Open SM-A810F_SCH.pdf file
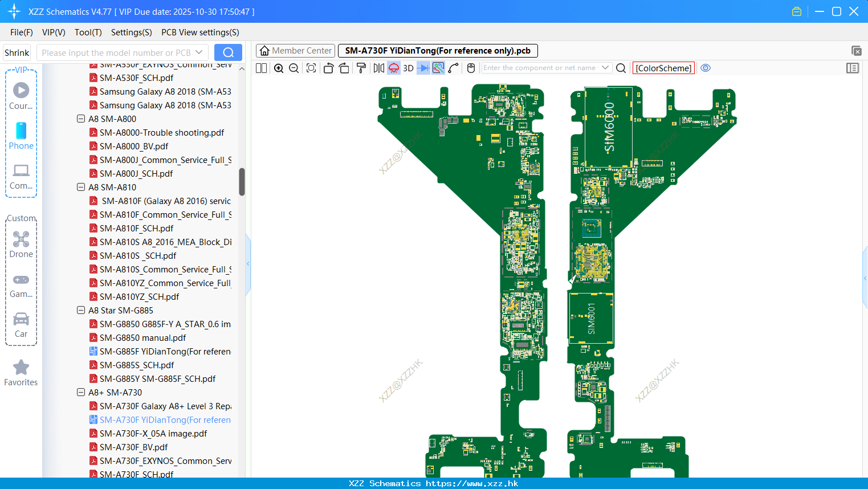 tap(136, 229)
